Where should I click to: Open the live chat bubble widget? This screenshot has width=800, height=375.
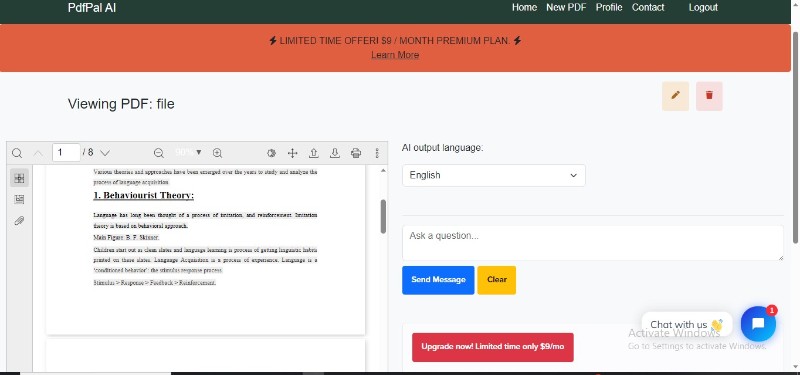pos(758,324)
